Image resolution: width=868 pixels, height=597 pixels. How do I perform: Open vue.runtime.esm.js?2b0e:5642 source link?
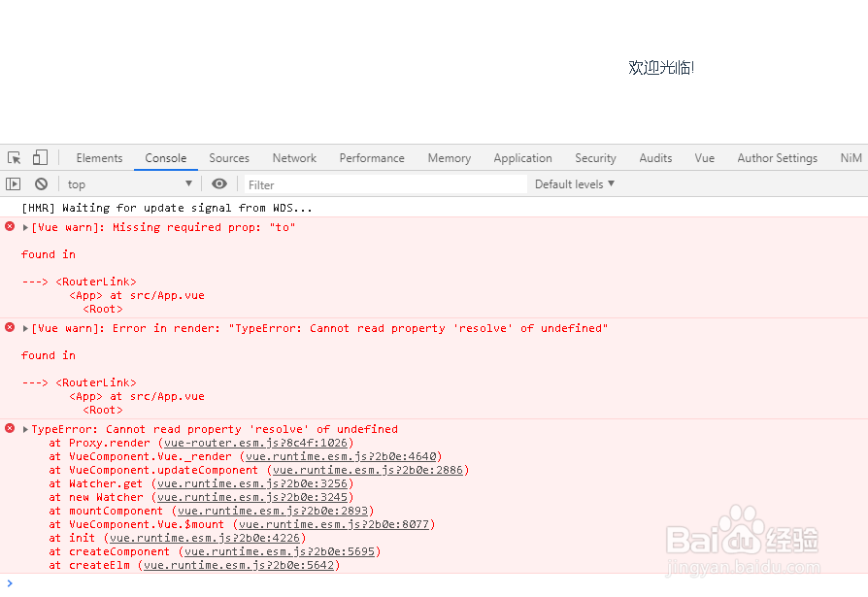coord(239,566)
